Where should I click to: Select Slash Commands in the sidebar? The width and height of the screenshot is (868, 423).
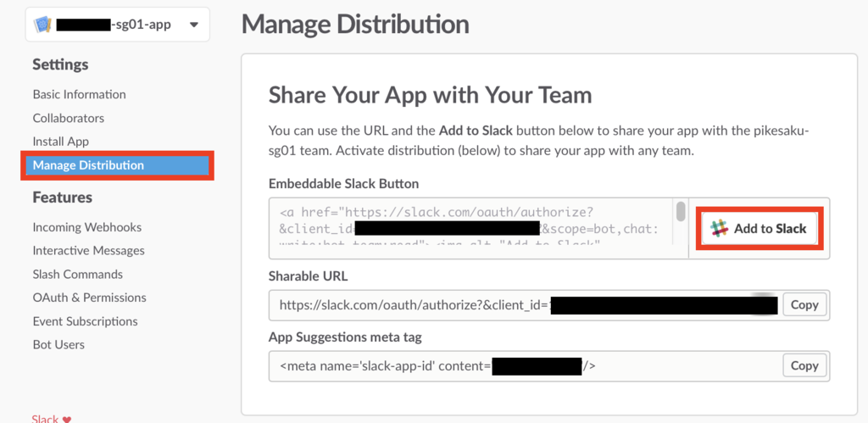click(x=78, y=275)
